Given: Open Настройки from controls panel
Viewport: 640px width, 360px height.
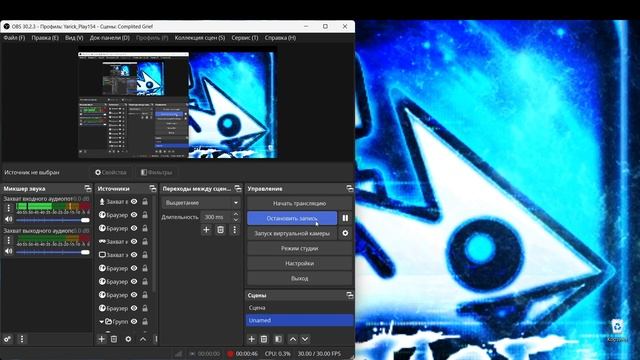Looking at the screenshot, I should 300,263.
